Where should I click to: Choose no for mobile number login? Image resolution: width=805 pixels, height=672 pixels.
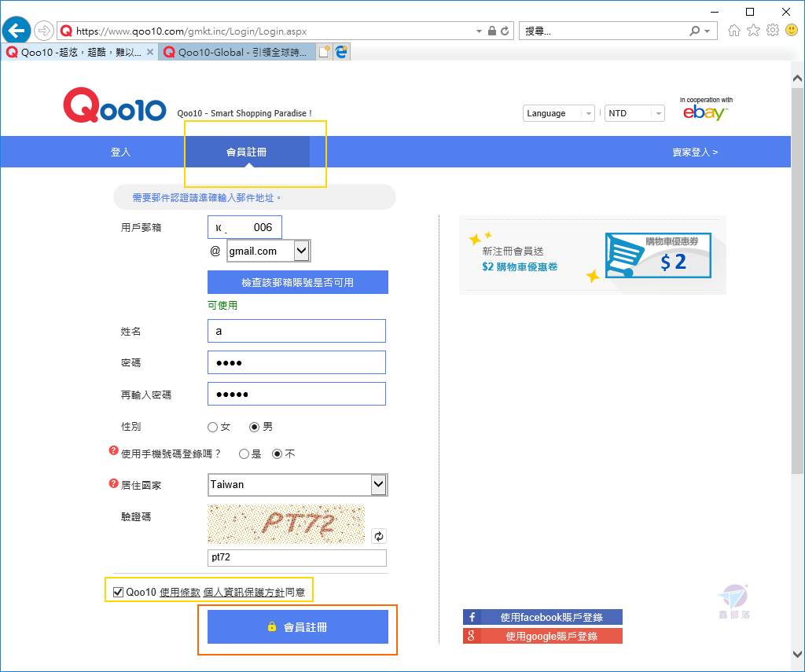coord(278,454)
